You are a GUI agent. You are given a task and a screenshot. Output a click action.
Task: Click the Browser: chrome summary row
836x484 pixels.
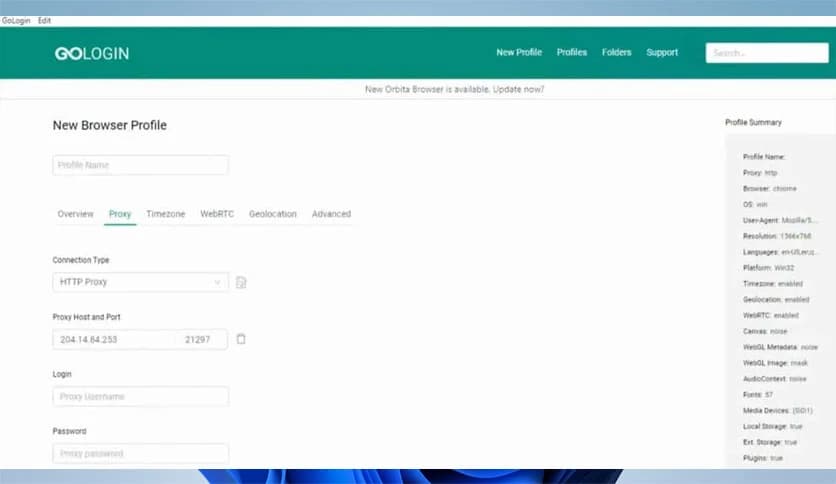coord(769,189)
